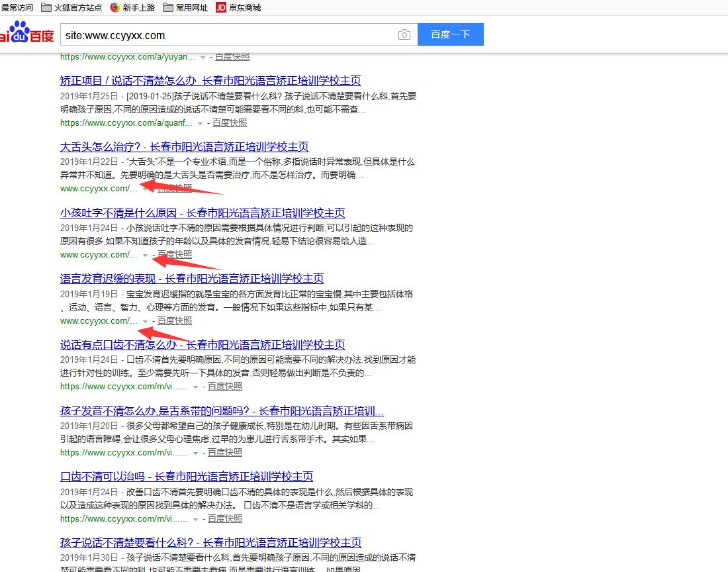The width and height of the screenshot is (728, 572).
Task: Expand arrow beside 口齿不清可以治吗 result URL
Action: click(195, 519)
